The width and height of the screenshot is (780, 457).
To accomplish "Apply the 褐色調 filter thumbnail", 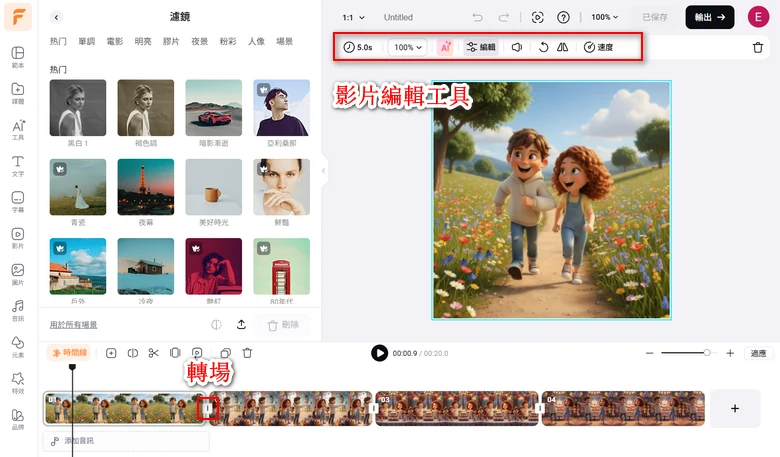I will [x=146, y=108].
